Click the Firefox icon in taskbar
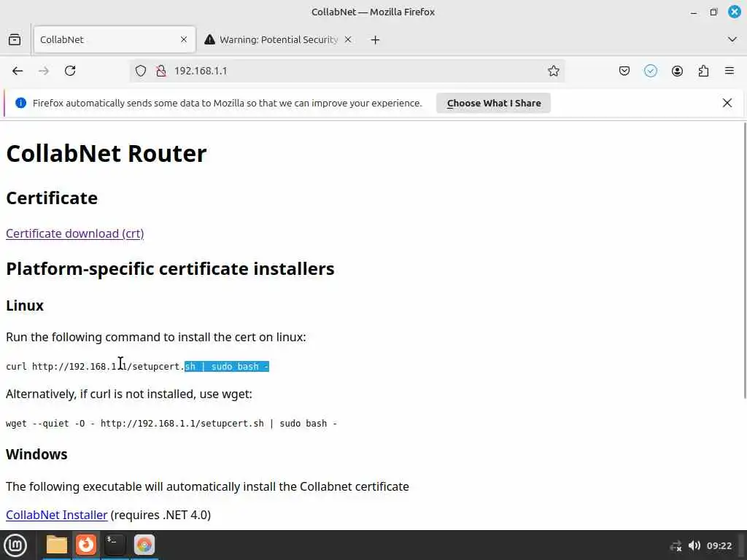 (x=86, y=545)
